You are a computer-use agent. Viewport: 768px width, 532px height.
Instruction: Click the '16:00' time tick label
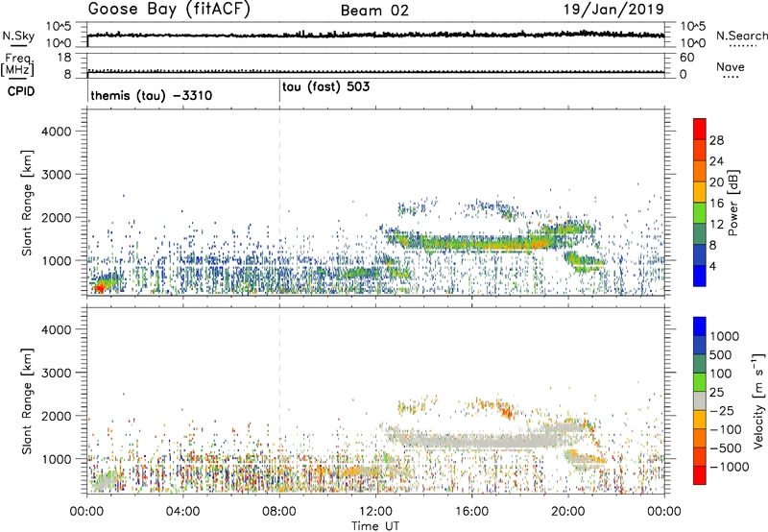(471, 512)
